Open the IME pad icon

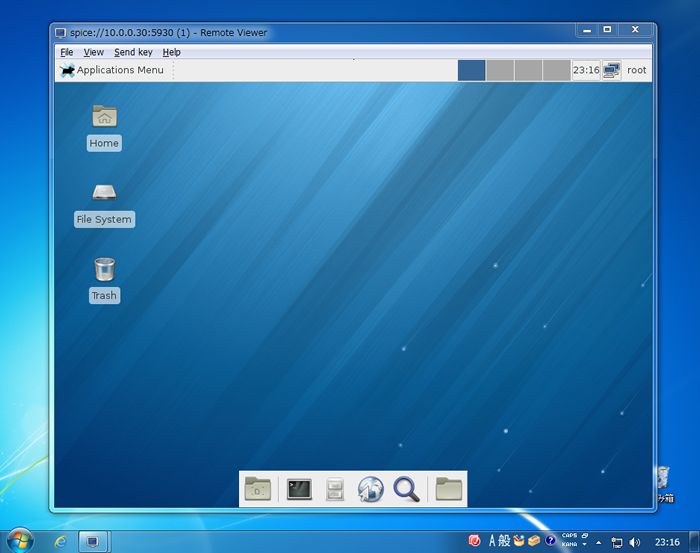519,541
